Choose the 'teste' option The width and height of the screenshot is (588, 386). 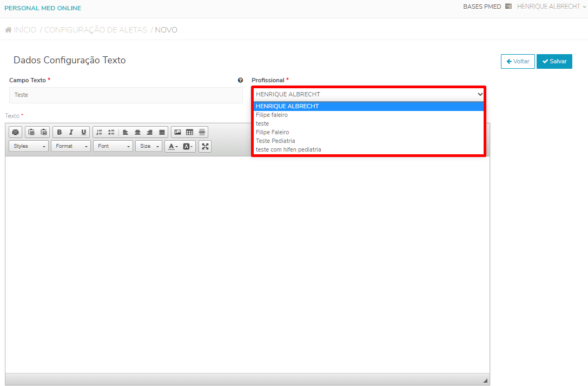tap(368, 123)
